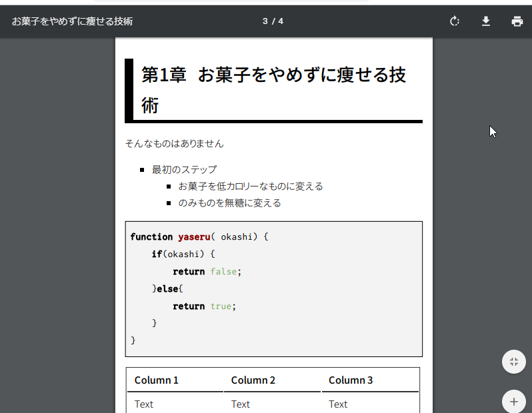Print the PDF document

pos(517,21)
